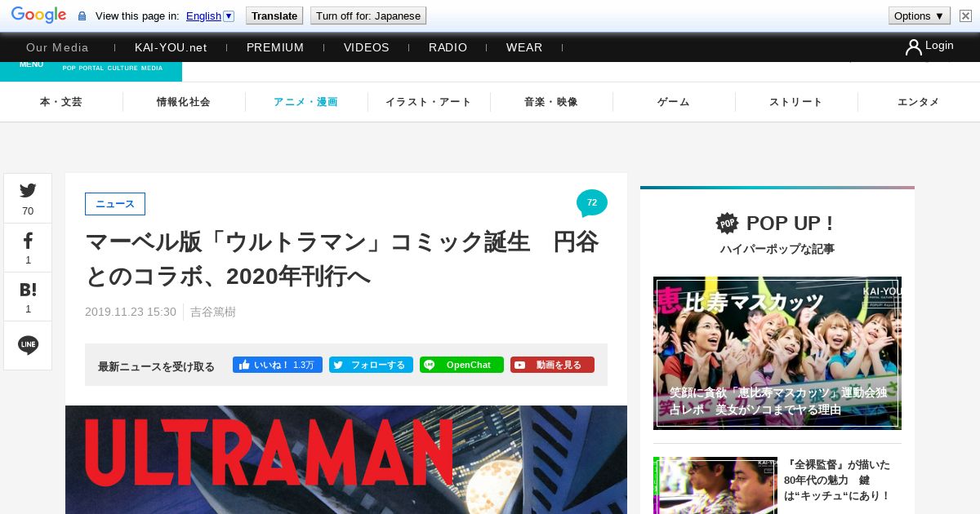This screenshot has width=980, height=514.
Task: Open author 吉谷篤樹 link
Action: click(x=213, y=312)
